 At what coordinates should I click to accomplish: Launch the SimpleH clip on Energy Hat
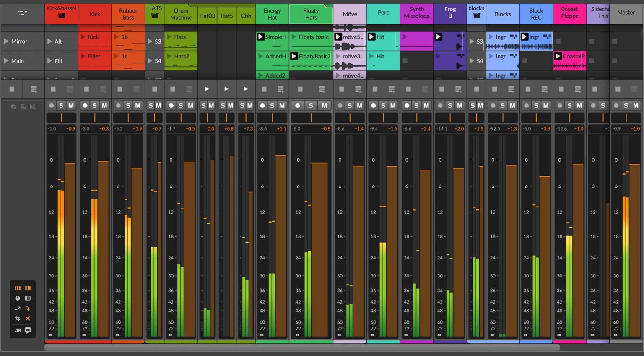pos(261,37)
